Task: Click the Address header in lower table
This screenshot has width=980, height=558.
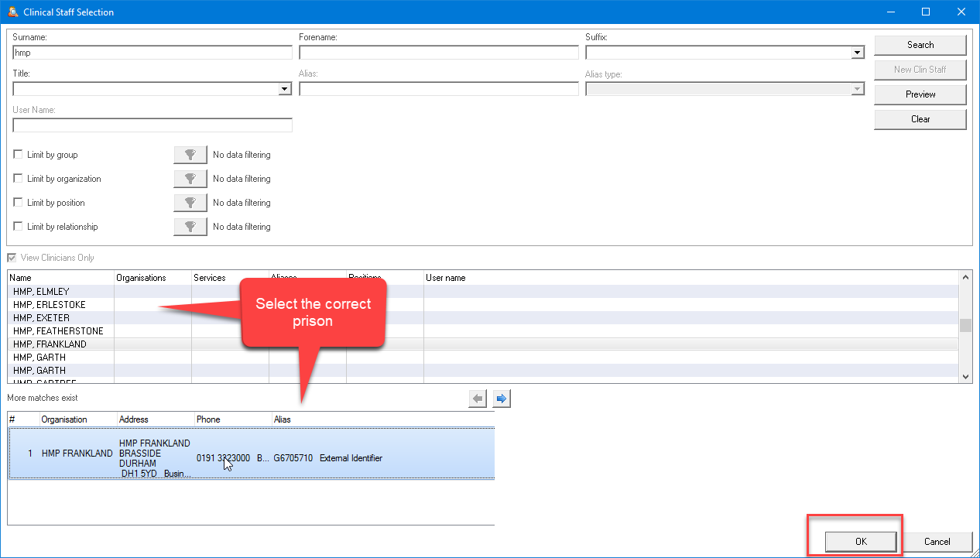Action: point(156,419)
